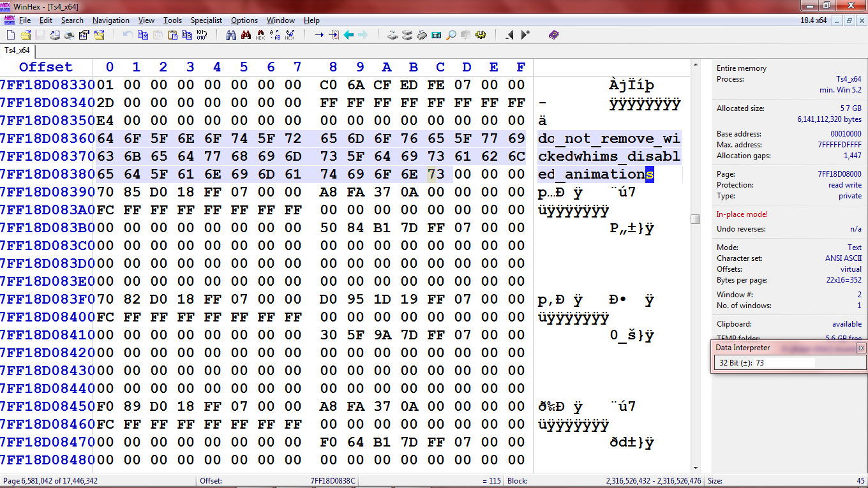The width and height of the screenshot is (868, 488).
Task: Click the teal Back arrow icon
Action: click(x=348, y=35)
